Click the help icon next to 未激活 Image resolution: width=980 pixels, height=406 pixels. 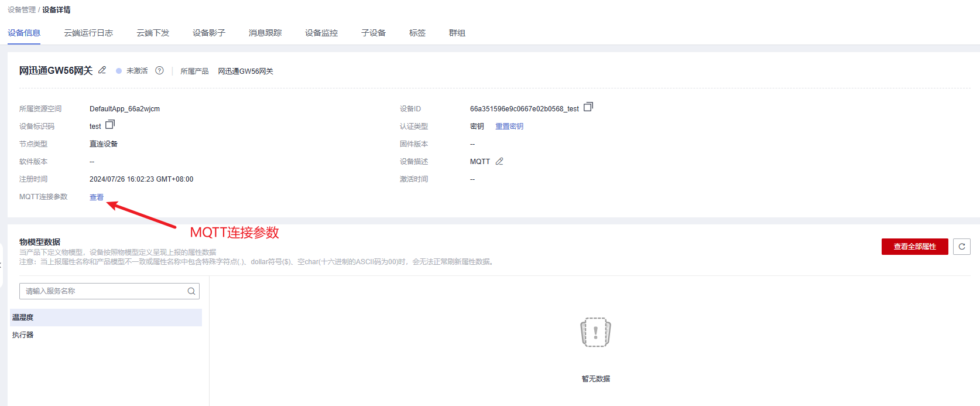tap(159, 70)
